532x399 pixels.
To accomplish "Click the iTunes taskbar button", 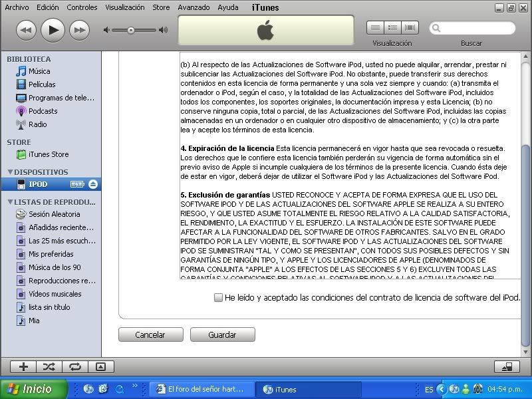I will click(x=307, y=389).
